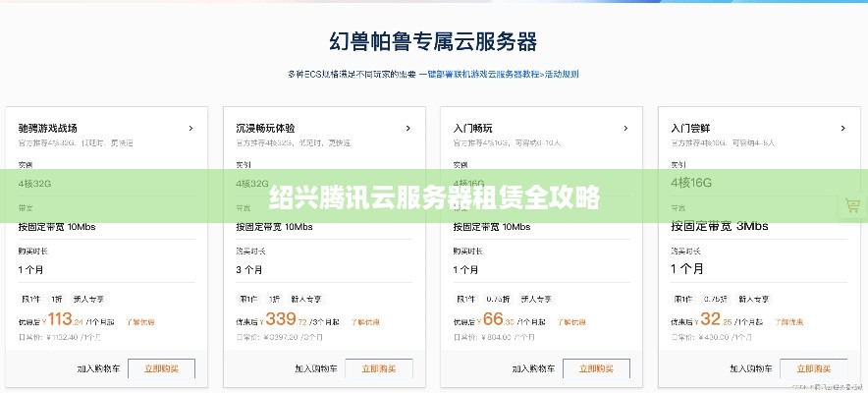This screenshot has height=393, width=868.
Task: Click the ¥66.30 discounted price
Action: tap(494, 319)
